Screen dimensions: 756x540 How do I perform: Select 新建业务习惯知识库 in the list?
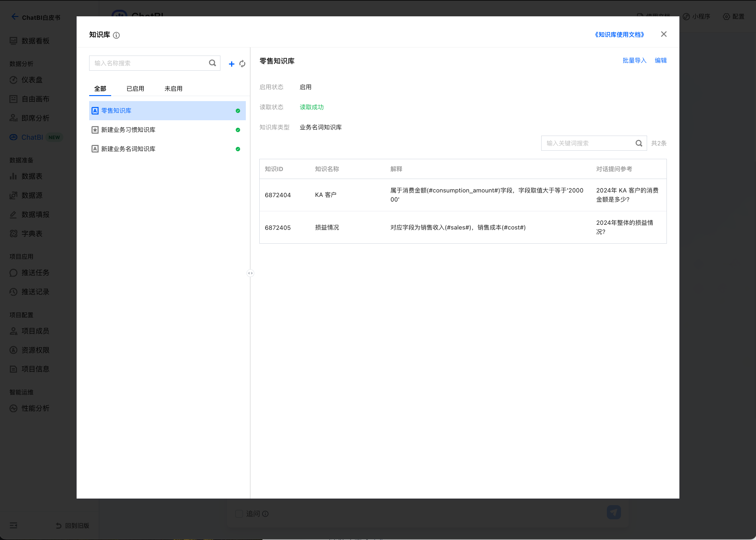point(167,130)
